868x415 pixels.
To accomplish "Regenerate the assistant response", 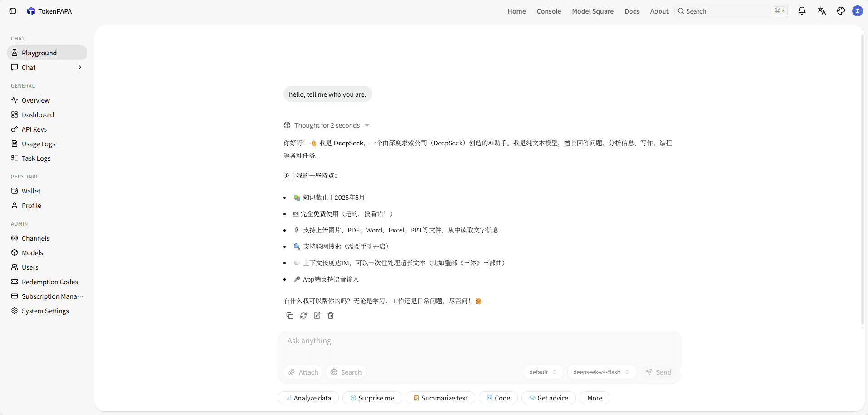I will coord(303,316).
